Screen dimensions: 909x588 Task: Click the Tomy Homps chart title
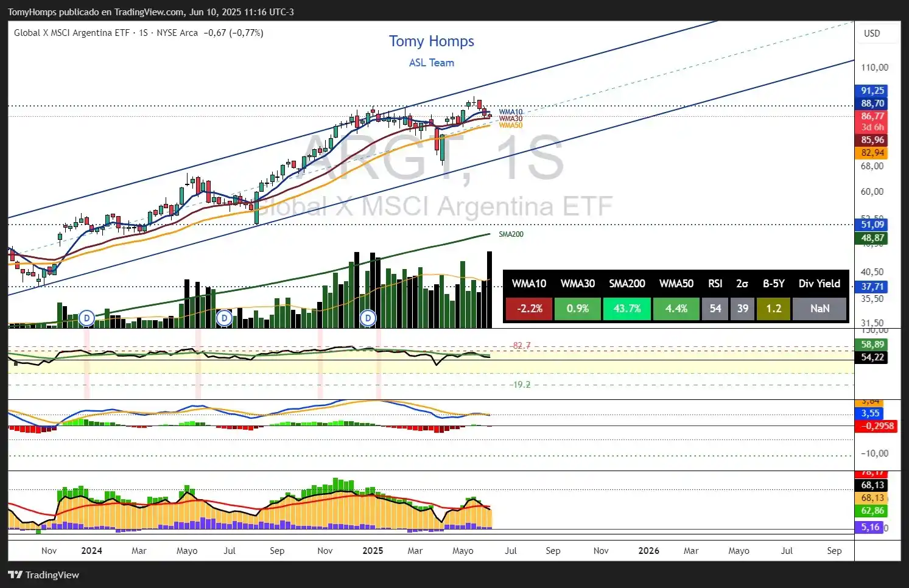(x=432, y=41)
